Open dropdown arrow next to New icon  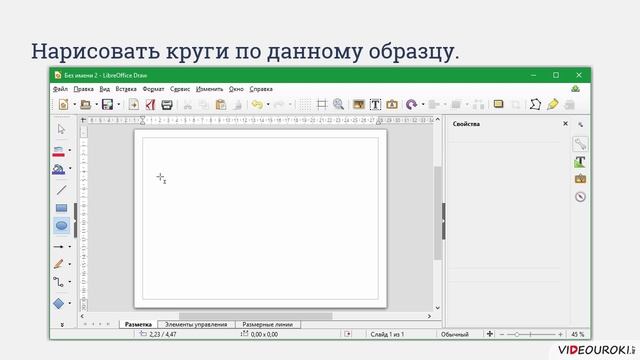click(x=75, y=104)
